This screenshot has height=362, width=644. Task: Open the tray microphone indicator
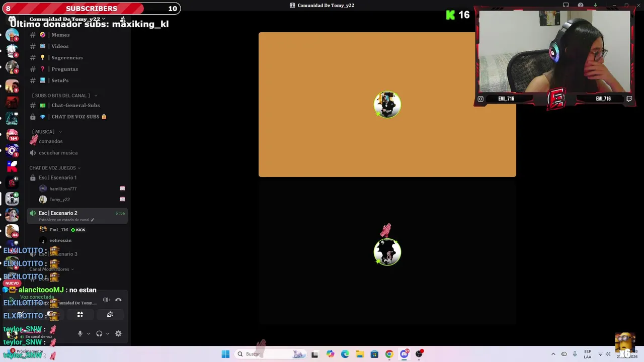coord(575,354)
